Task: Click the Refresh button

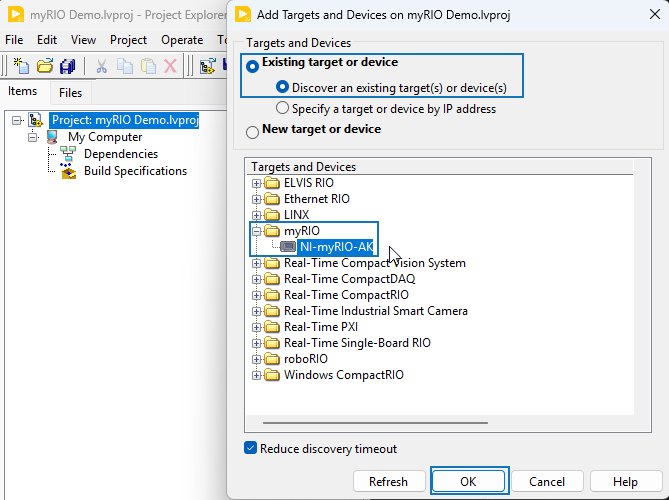Action: click(x=388, y=481)
